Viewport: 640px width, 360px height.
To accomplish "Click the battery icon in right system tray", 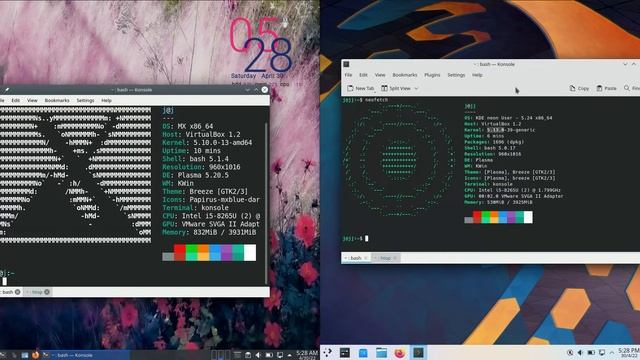I will click(x=591, y=352).
